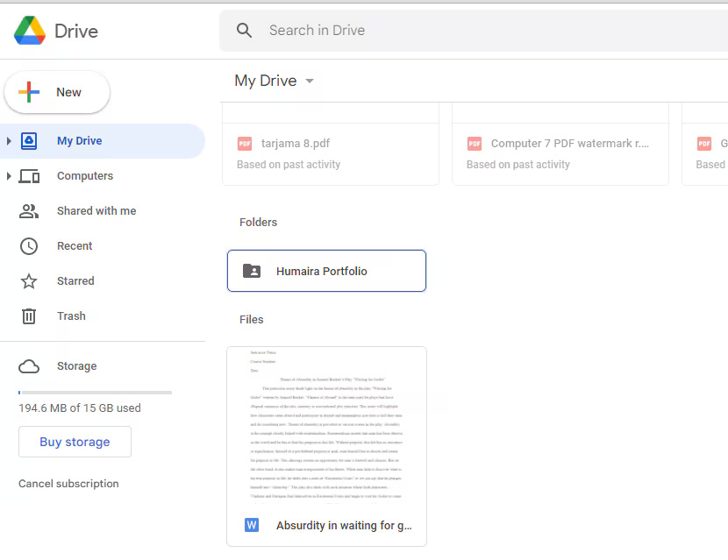Click the PDF icon on tarjama 8.pdf

click(x=245, y=143)
